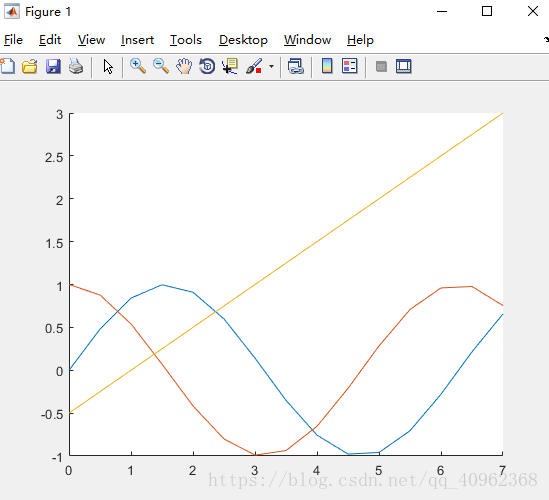Select the Edit Plot arrow tool
This screenshot has height=500, width=549.
[x=108, y=66]
